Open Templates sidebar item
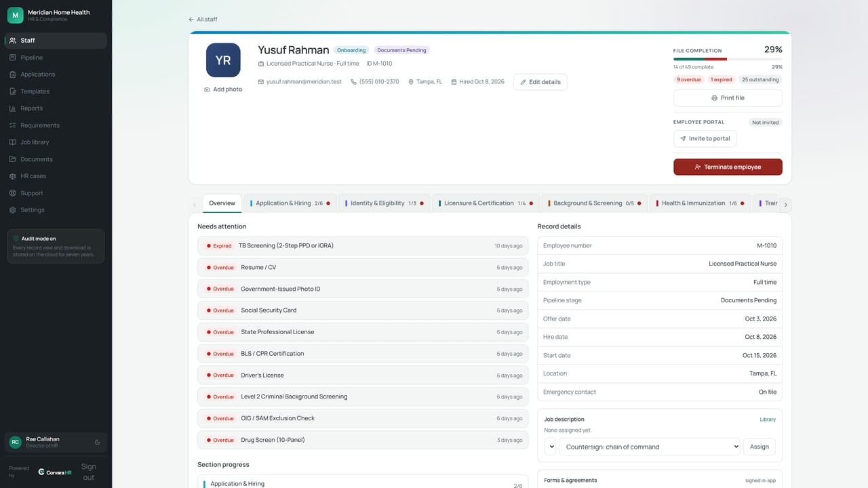This screenshot has height=488, width=868. pyautogui.click(x=56, y=91)
